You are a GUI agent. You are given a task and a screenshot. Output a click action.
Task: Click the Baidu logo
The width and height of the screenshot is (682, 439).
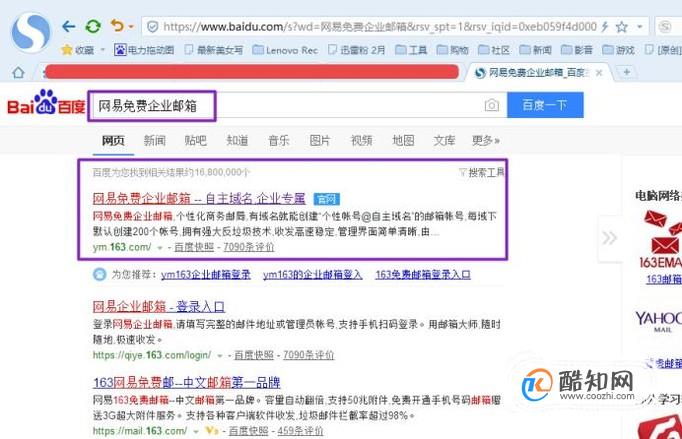[46, 103]
